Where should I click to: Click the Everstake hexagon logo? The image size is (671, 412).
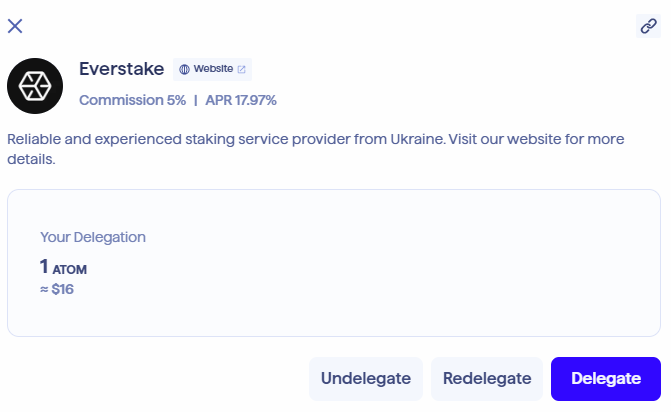(35, 85)
